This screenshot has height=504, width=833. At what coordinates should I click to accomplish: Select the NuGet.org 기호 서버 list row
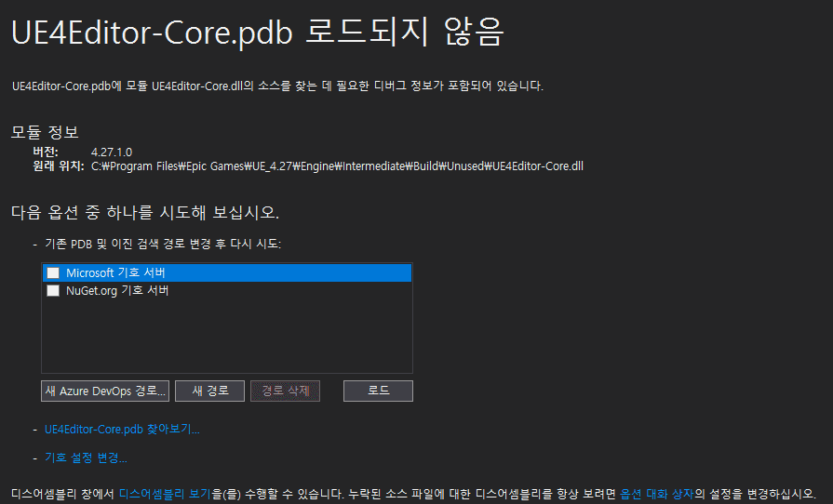pyautogui.click(x=227, y=291)
